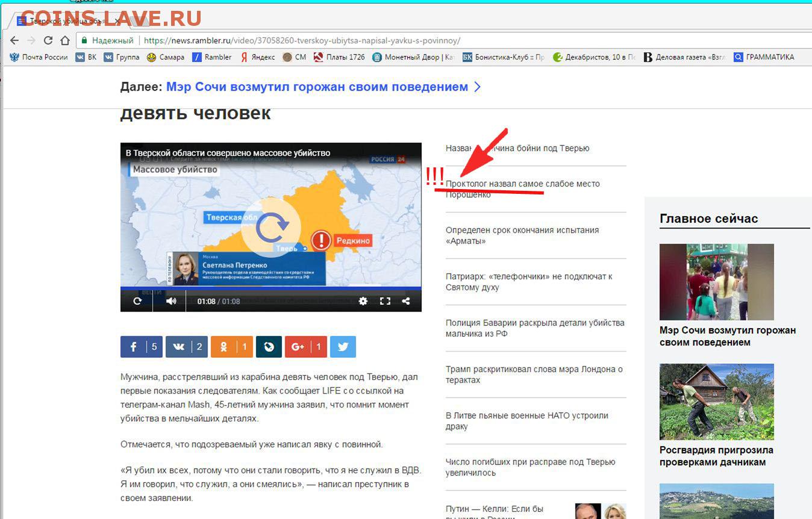Click the green secure lock icon
Image resolution: width=812 pixels, height=519 pixels.
pyautogui.click(x=84, y=40)
